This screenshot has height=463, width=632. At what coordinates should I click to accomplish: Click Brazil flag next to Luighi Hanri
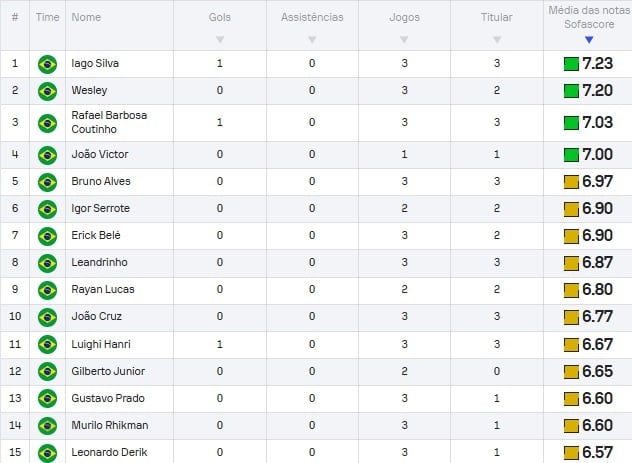(x=46, y=344)
